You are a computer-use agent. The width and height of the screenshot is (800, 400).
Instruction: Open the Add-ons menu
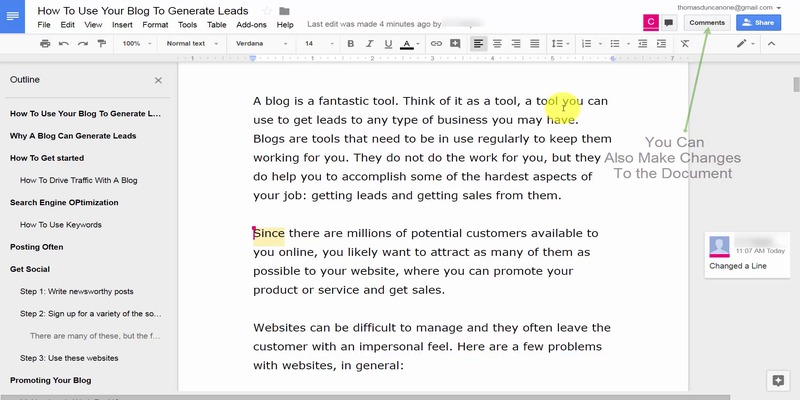point(251,24)
